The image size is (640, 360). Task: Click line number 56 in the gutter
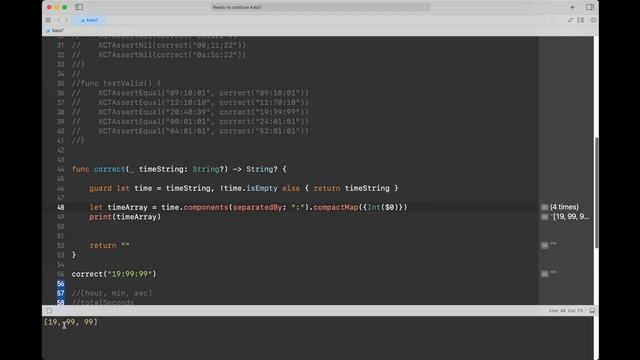[x=60, y=284]
